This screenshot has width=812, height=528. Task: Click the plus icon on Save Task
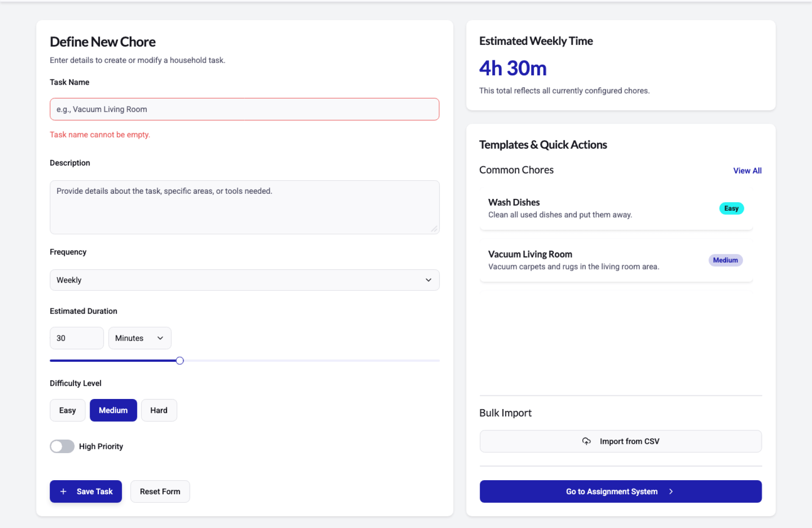point(63,491)
